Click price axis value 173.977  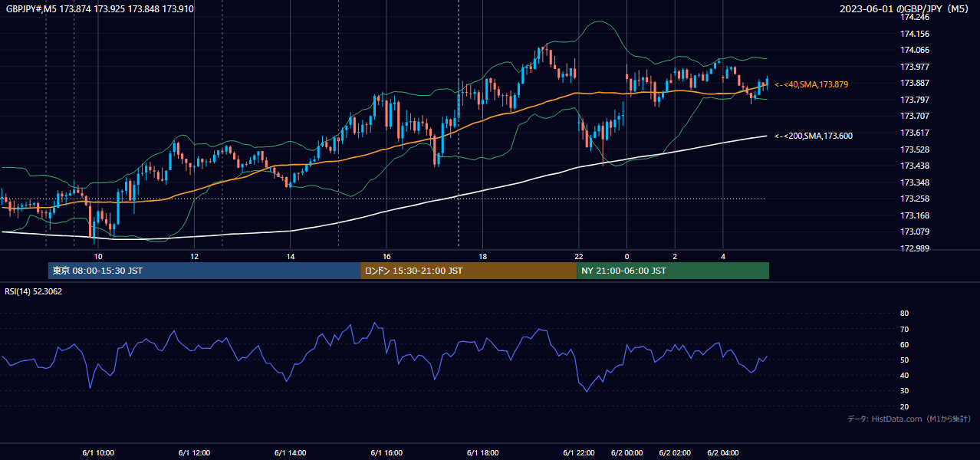914,67
